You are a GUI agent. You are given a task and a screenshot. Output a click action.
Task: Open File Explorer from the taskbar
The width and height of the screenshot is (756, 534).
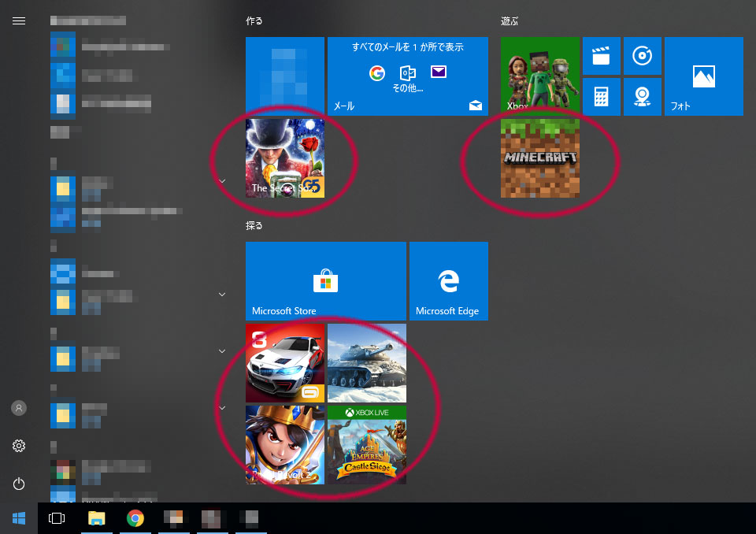(x=96, y=518)
